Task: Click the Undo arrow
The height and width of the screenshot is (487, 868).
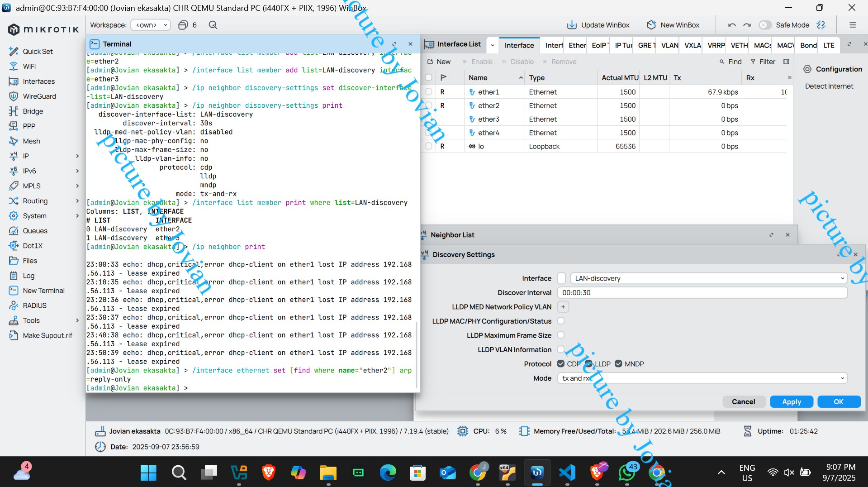Action: 732,25
